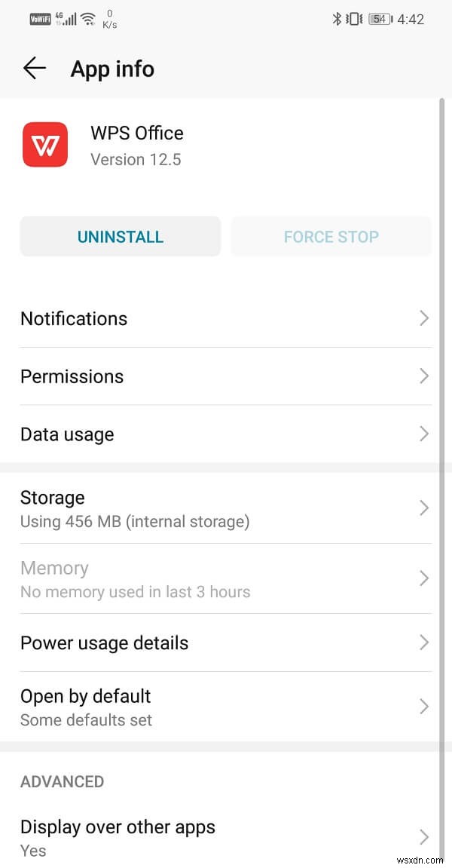The image size is (452, 868).
Task: Tap the battery indicator showing 54
Action: [x=379, y=18]
